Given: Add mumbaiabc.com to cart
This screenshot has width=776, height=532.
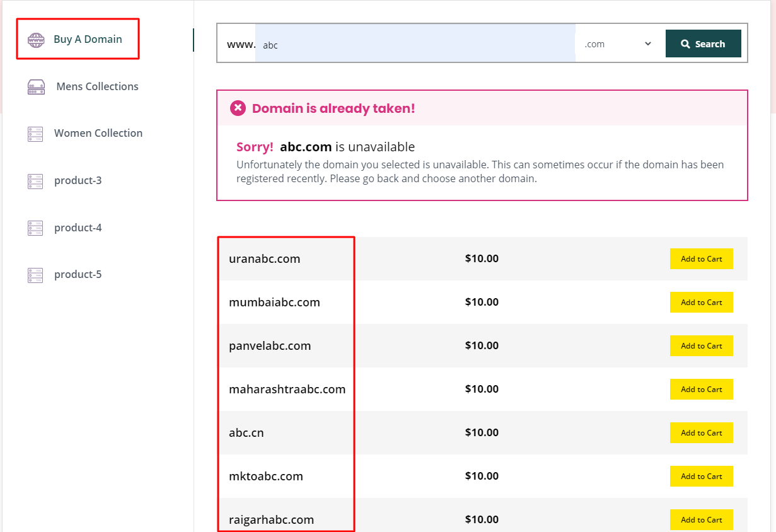Looking at the screenshot, I should (701, 303).
